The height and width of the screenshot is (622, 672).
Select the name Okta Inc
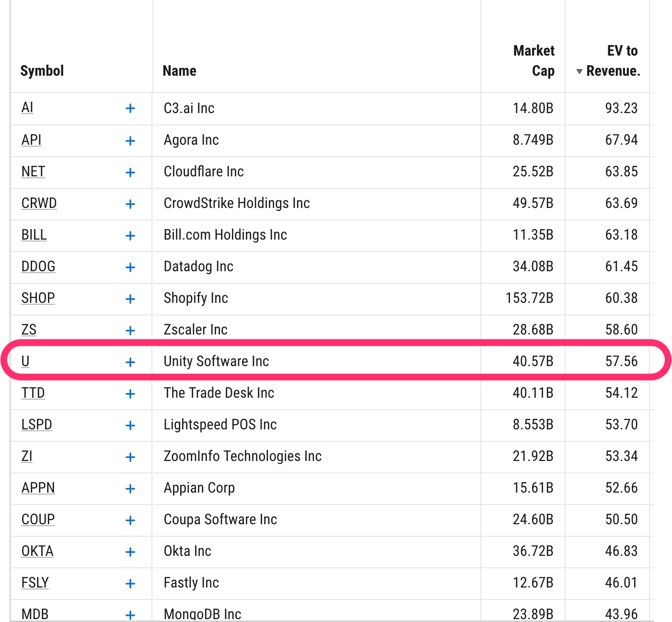187,551
